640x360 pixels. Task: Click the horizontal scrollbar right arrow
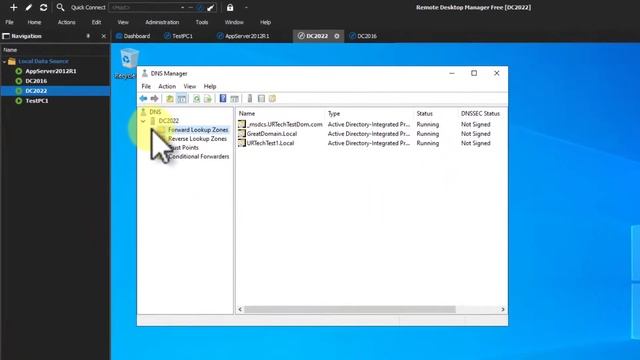(x=502, y=309)
